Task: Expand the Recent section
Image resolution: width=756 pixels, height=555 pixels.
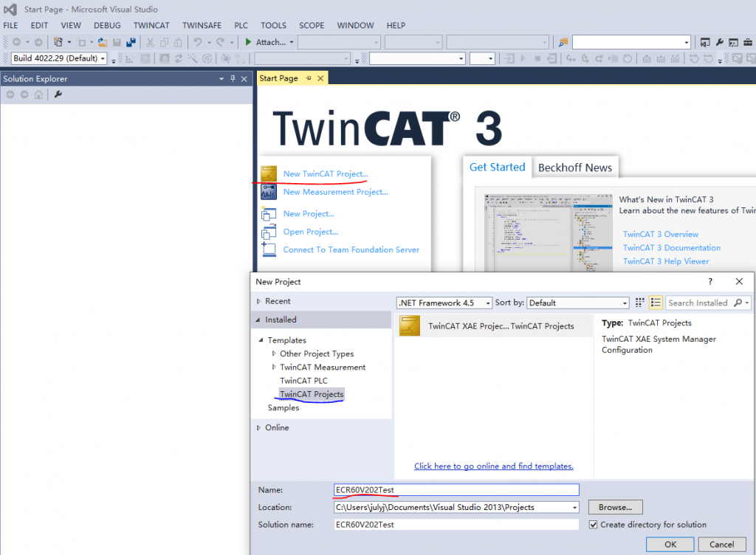Action: [x=258, y=301]
